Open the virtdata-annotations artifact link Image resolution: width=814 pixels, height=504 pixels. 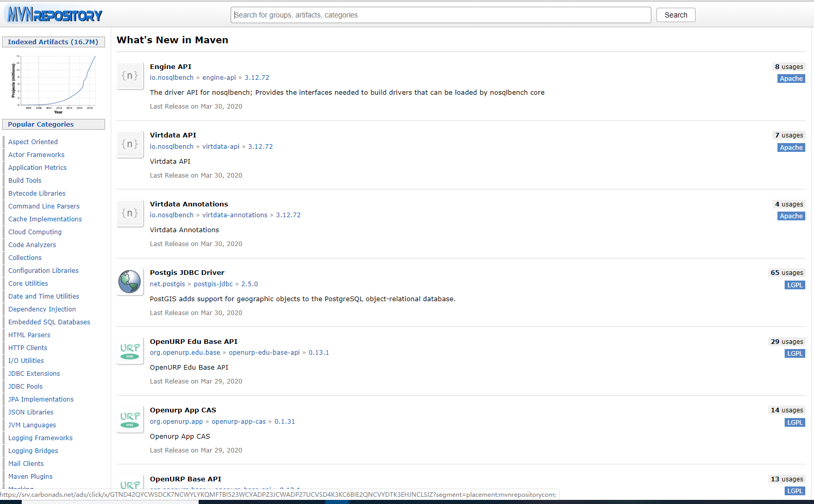click(235, 215)
